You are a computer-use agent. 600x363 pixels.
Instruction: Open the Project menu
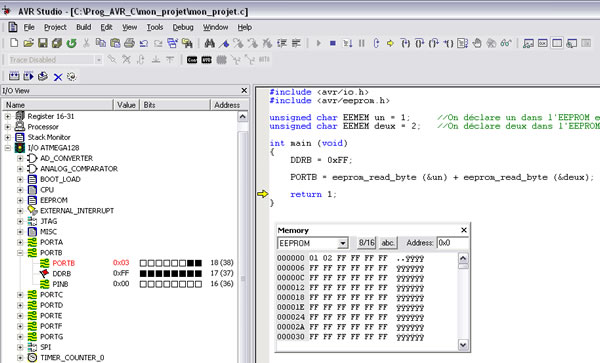pyautogui.click(x=55, y=27)
